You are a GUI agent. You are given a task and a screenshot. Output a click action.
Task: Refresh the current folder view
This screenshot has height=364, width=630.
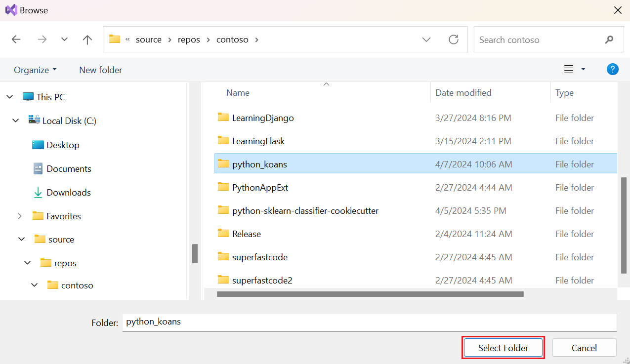(x=454, y=40)
